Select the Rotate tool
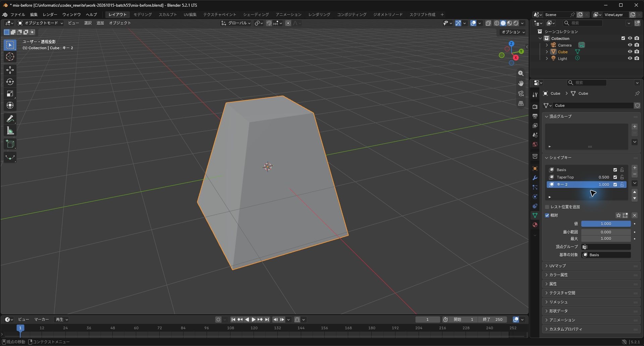This screenshot has height=346, width=644. tap(10, 82)
